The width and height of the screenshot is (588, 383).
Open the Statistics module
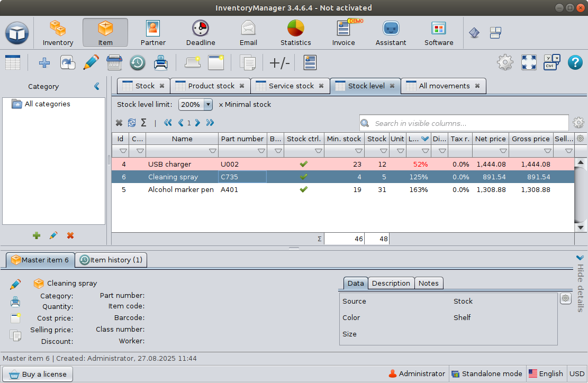coord(296,33)
